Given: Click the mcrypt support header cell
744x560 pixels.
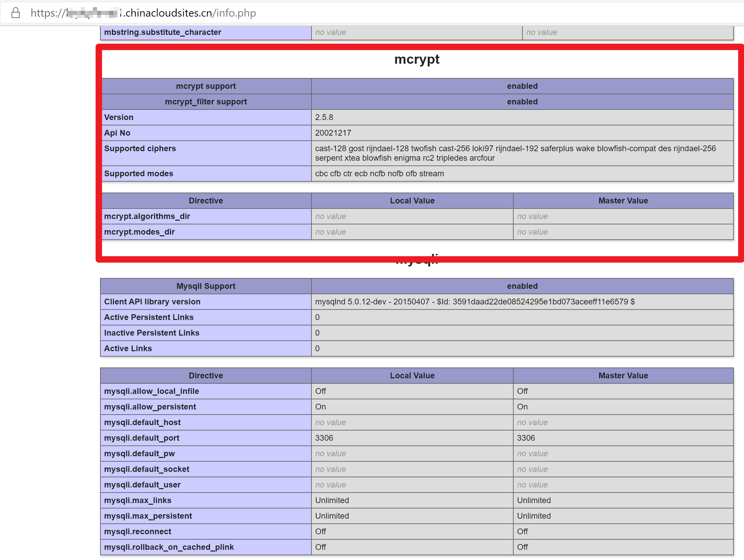Looking at the screenshot, I should click(x=206, y=86).
